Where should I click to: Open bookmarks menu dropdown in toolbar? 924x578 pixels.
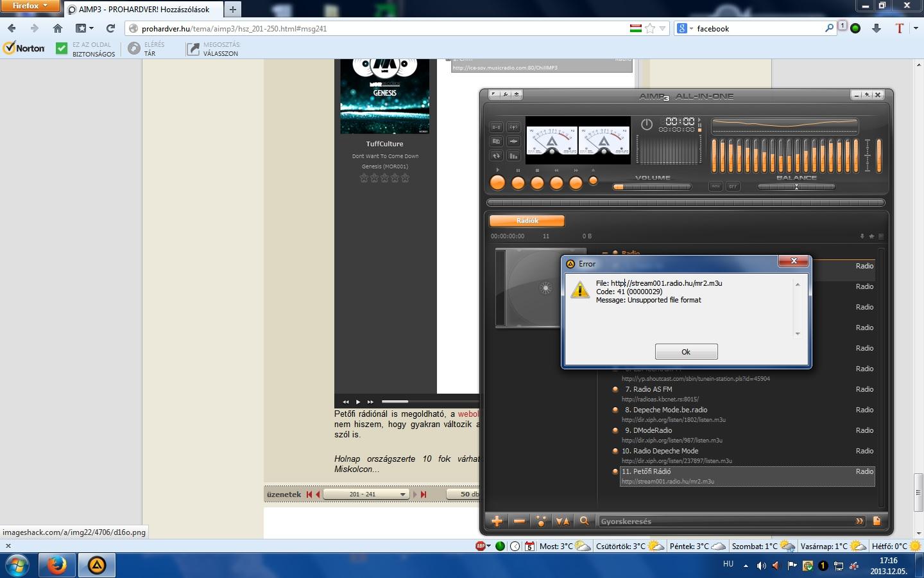point(85,28)
